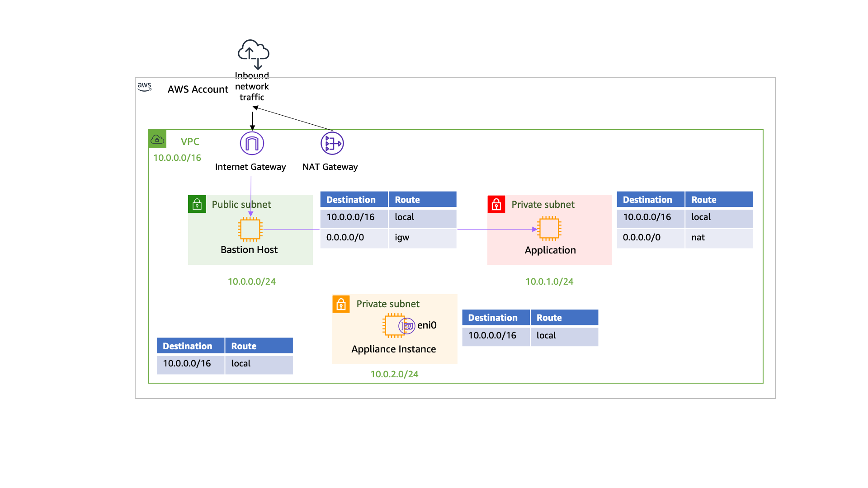This screenshot has height=488, width=868.
Task: Click the eni0 network interface icon
Action: pos(407,325)
